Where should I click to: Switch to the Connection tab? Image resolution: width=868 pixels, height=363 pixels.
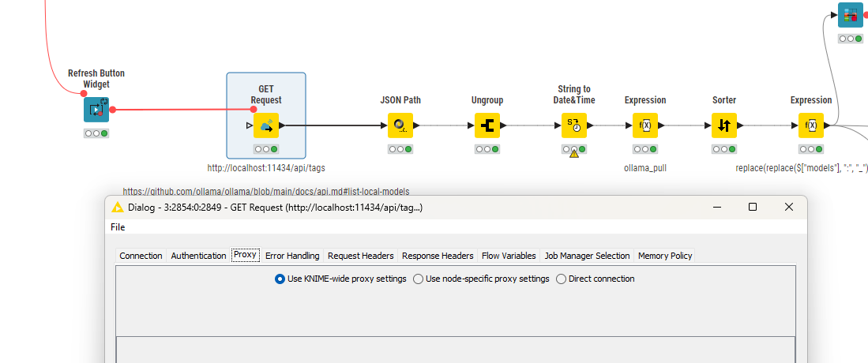[141, 256]
